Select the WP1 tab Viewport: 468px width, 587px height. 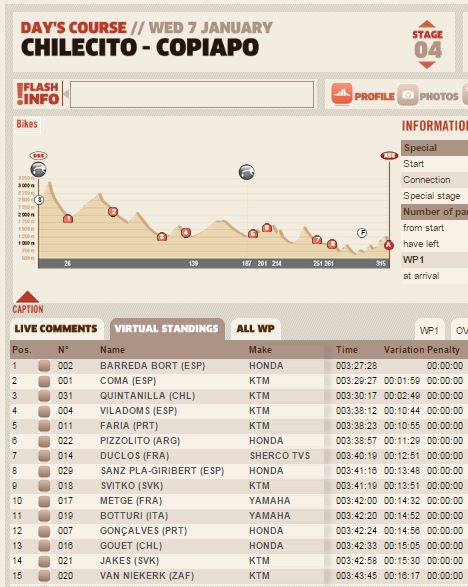click(429, 330)
